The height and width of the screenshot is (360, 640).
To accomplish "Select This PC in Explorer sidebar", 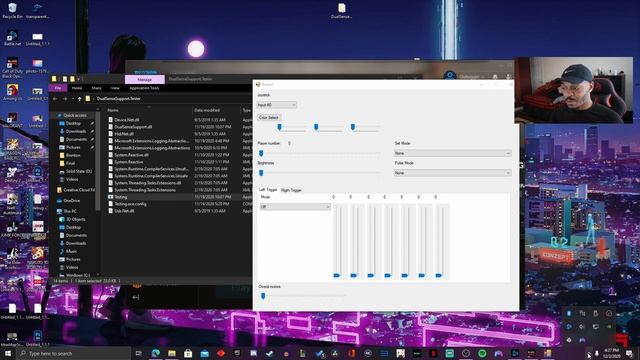I will (x=70, y=211).
